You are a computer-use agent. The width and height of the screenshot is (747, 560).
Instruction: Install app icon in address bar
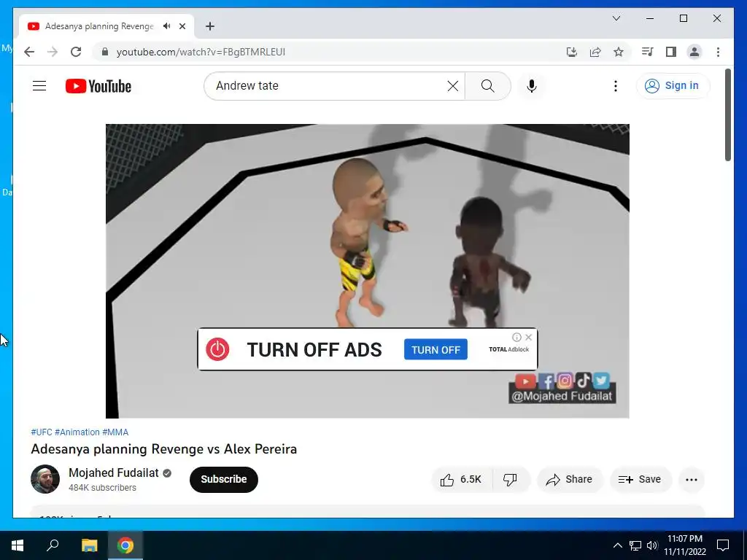point(572,52)
